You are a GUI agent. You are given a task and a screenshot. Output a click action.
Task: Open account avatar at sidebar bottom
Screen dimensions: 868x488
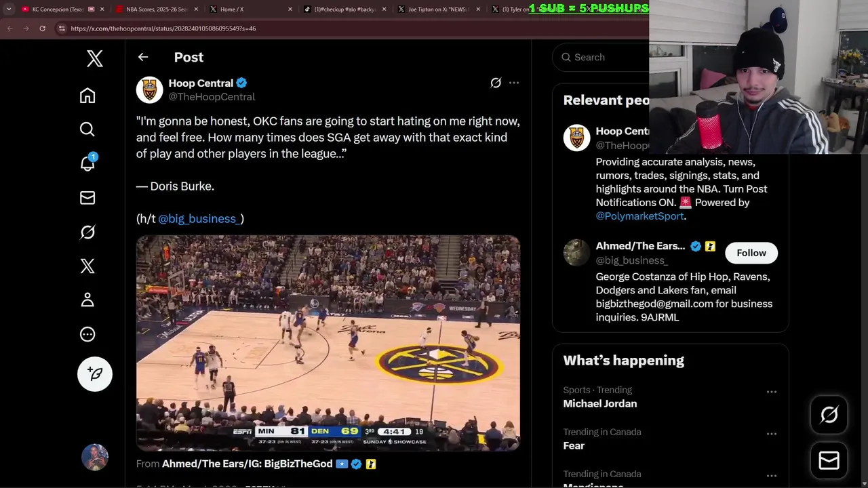tap(95, 457)
